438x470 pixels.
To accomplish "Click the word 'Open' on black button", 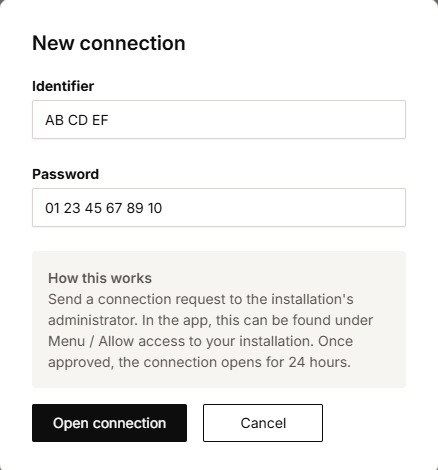I will 70,424.
